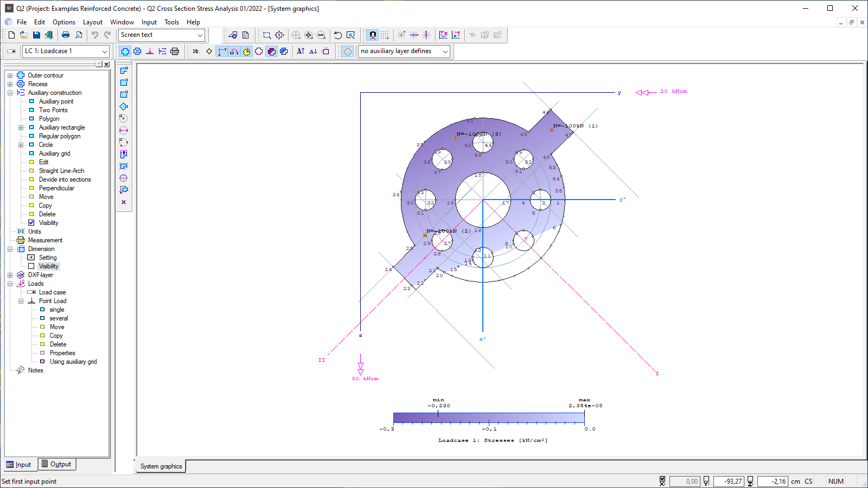Viewport: 868px width, 488px height.
Task: Select circle by center and radius tool
Action: pyautogui.click(x=124, y=118)
